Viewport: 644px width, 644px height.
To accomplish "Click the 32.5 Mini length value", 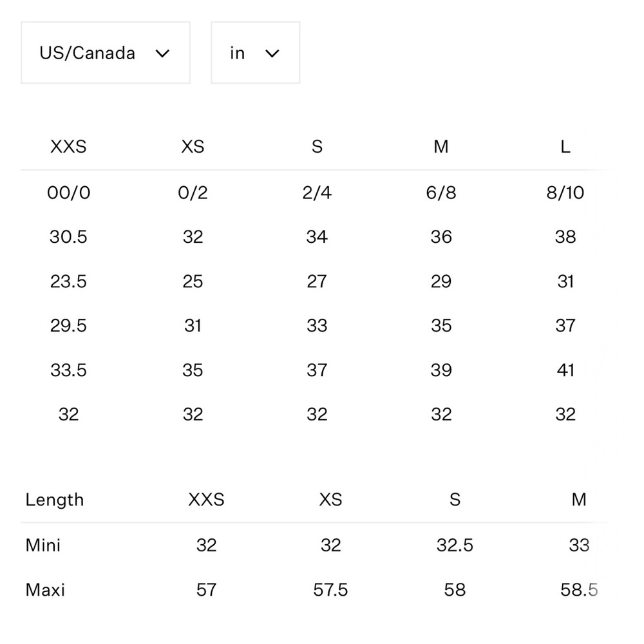I will pyautogui.click(x=455, y=545).
